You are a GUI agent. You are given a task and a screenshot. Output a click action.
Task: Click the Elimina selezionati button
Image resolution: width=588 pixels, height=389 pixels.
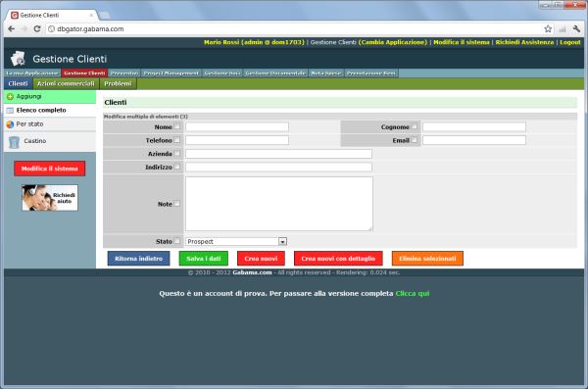(x=427, y=259)
